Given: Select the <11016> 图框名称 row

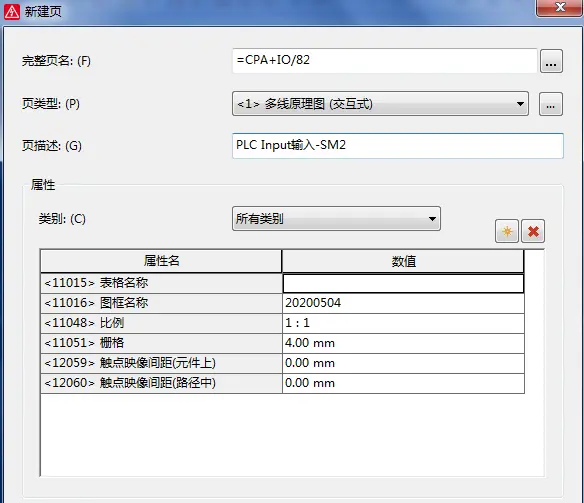Looking at the screenshot, I should click(x=161, y=303).
